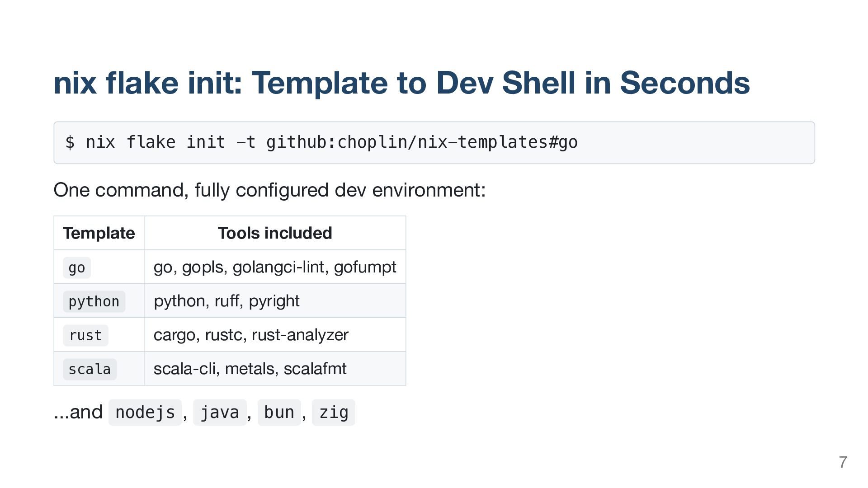Click the 'zig' inline code tag
The width and height of the screenshot is (868, 488).
click(x=334, y=412)
